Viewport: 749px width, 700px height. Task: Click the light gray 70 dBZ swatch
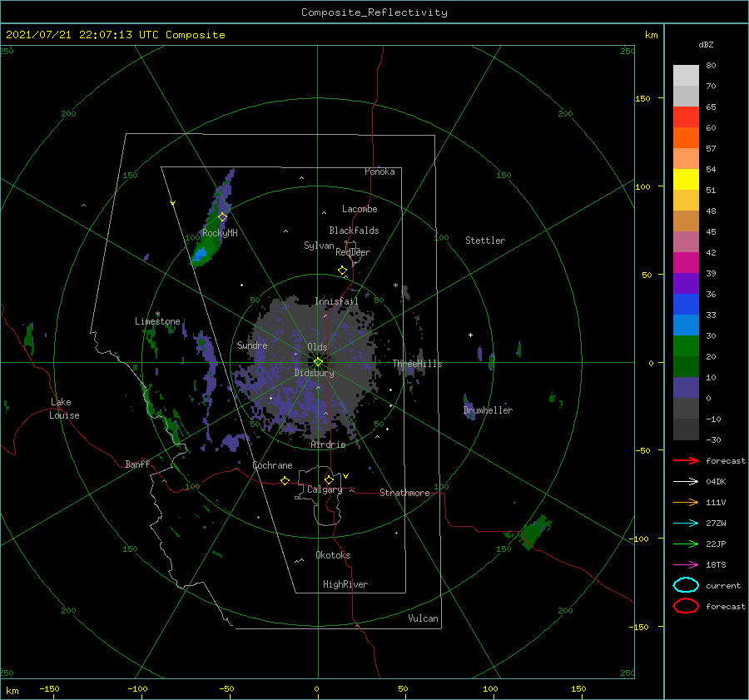coord(686,76)
